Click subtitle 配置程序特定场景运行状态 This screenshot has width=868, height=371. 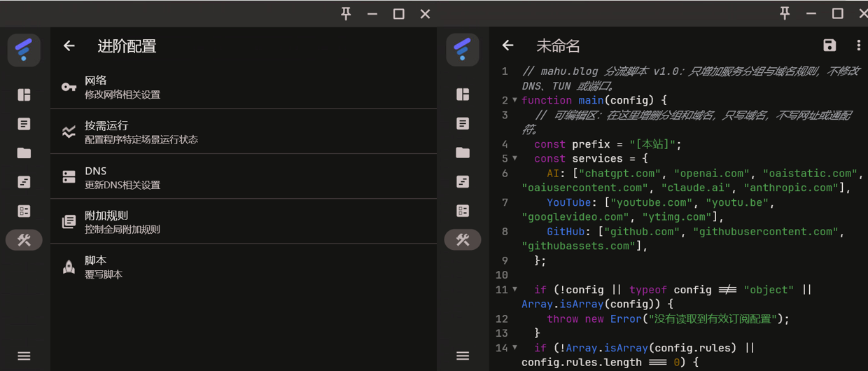tap(141, 139)
